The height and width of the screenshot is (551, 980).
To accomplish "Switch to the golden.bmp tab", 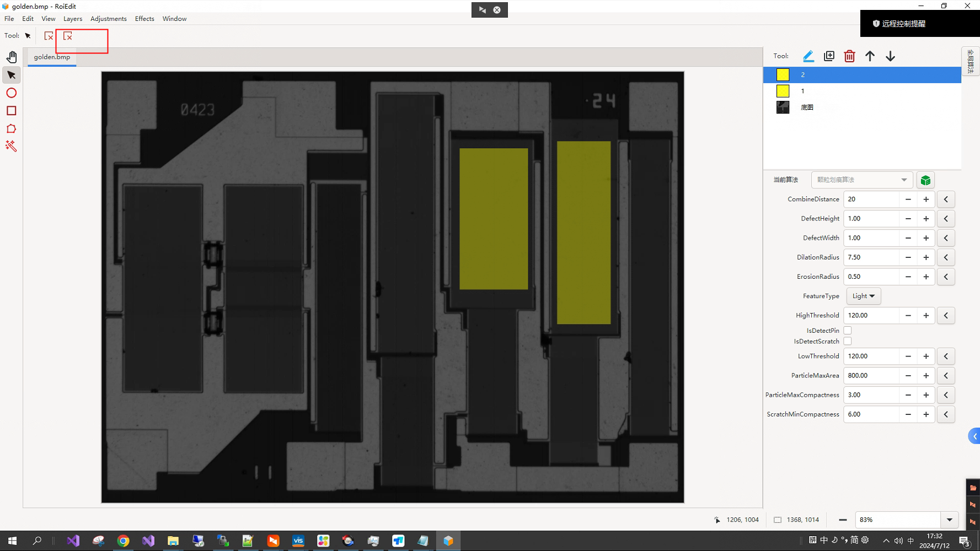I will point(52,57).
